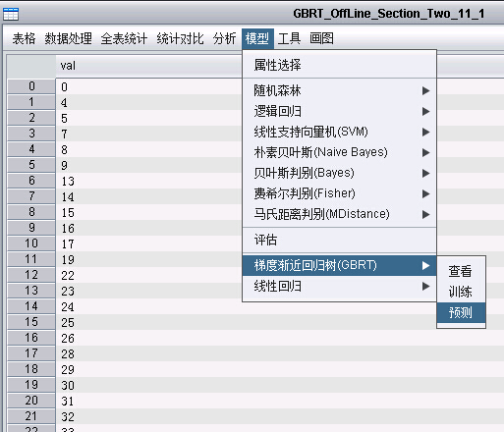Open the 分析 menu
Screen dimensions: 504x432
pyautogui.click(x=224, y=38)
